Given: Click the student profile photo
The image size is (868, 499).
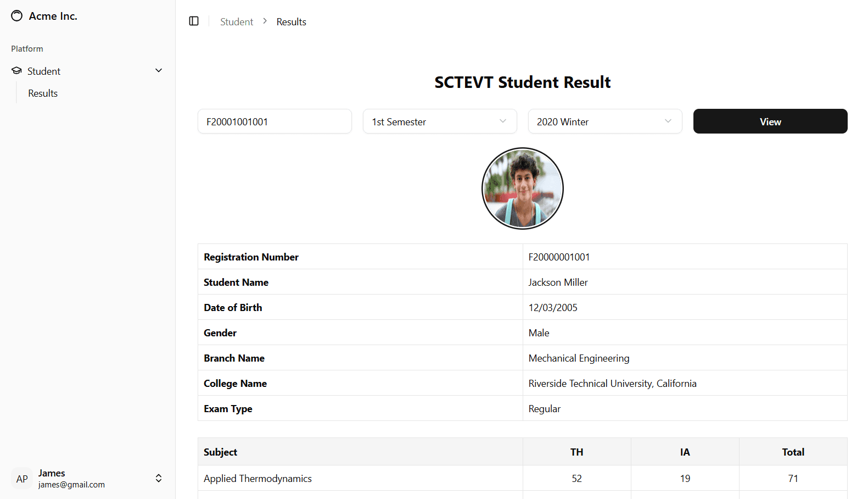Looking at the screenshot, I should [x=522, y=188].
